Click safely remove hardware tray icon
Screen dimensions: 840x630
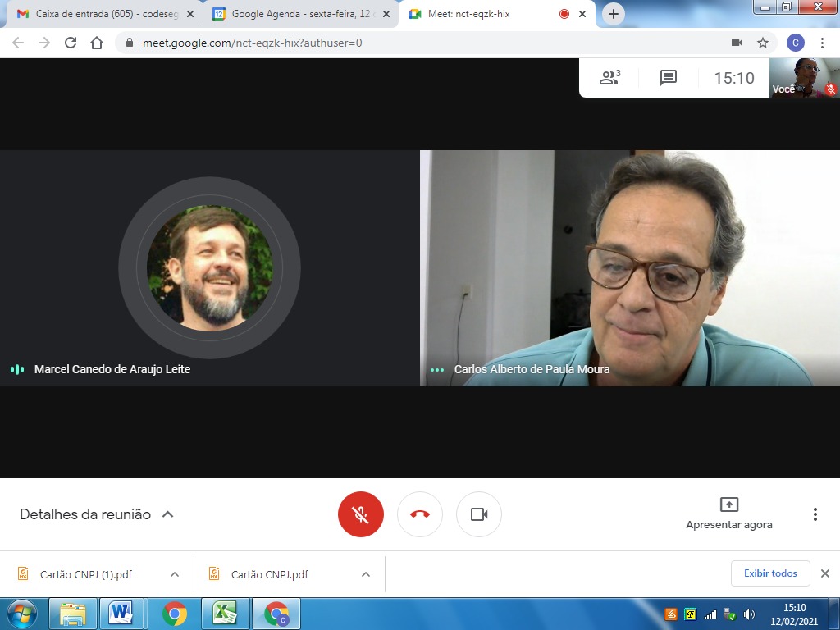tap(729, 614)
